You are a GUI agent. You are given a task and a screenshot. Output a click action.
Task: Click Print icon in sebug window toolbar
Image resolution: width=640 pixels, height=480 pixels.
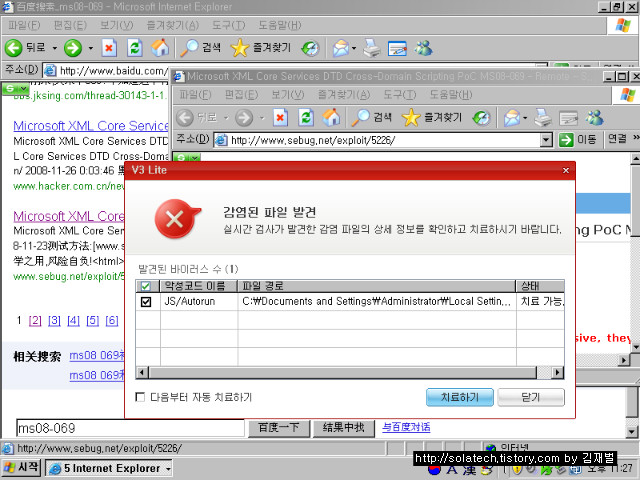[543, 118]
